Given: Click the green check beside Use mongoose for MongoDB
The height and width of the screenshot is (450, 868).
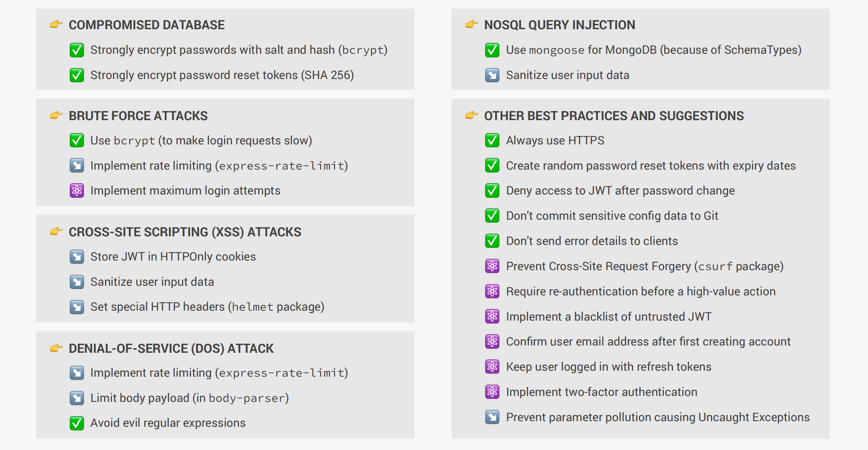Looking at the screenshot, I should (492, 50).
